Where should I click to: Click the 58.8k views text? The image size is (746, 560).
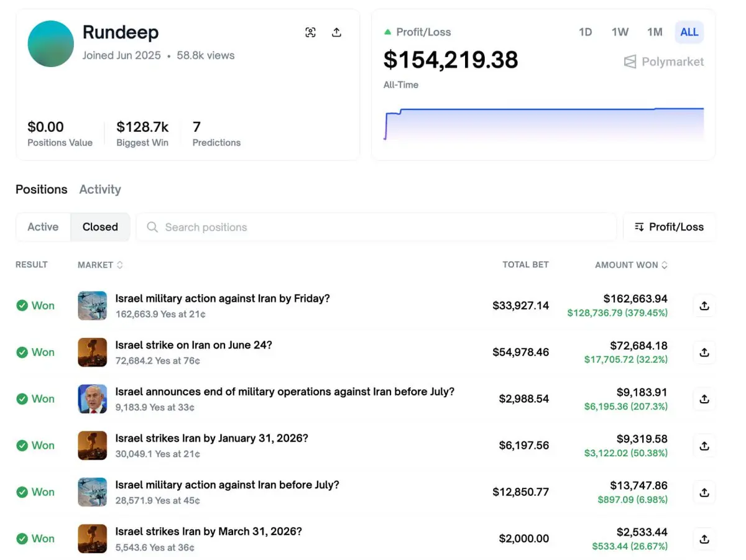(206, 55)
